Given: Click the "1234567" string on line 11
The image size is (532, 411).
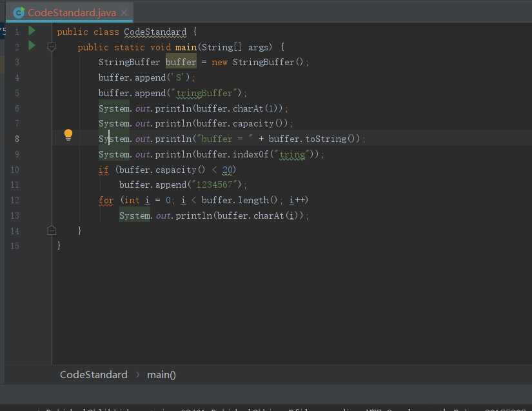Looking at the screenshot, I should 215,185.
